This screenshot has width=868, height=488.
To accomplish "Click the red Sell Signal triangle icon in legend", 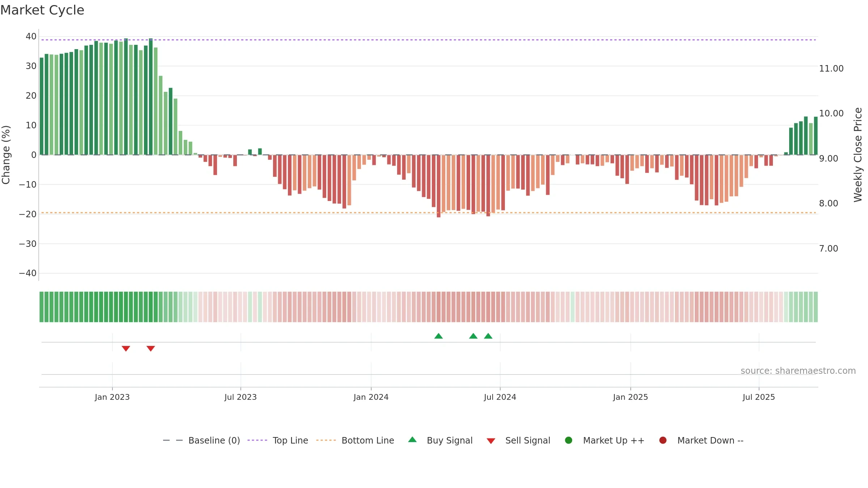I will (491, 441).
